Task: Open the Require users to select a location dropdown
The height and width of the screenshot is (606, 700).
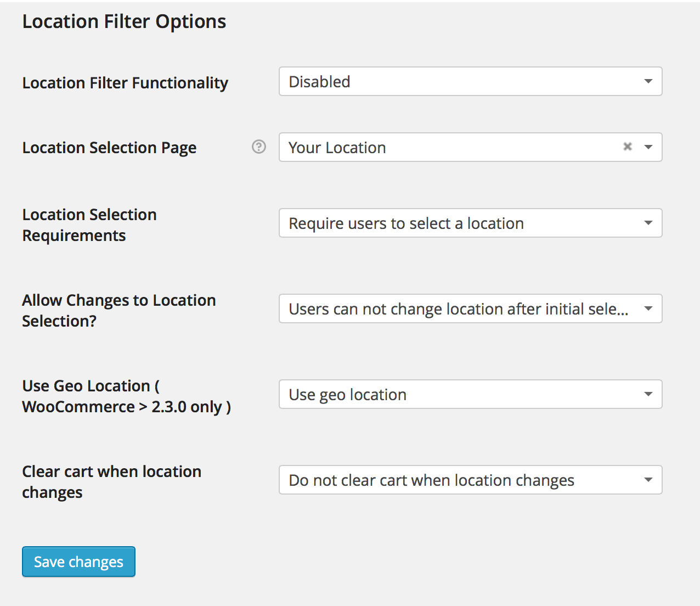Action: click(470, 223)
